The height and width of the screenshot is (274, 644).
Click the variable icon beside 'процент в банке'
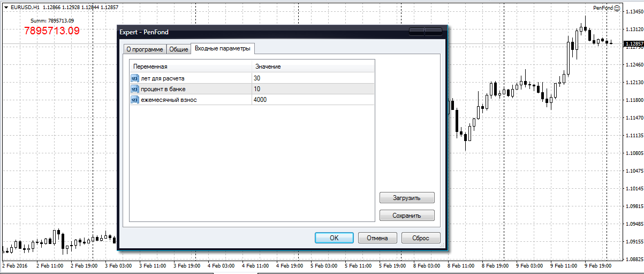pyautogui.click(x=134, y=89)
